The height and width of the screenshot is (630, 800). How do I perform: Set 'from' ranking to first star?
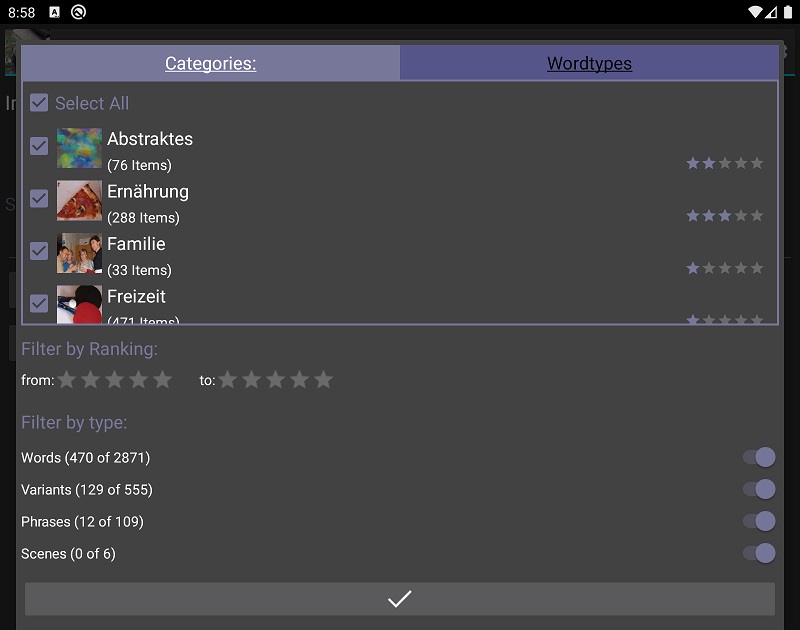tap(67, 380)
